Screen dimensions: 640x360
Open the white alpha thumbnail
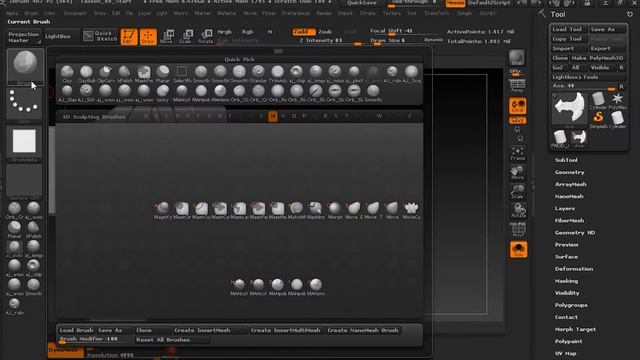[24, 142]
